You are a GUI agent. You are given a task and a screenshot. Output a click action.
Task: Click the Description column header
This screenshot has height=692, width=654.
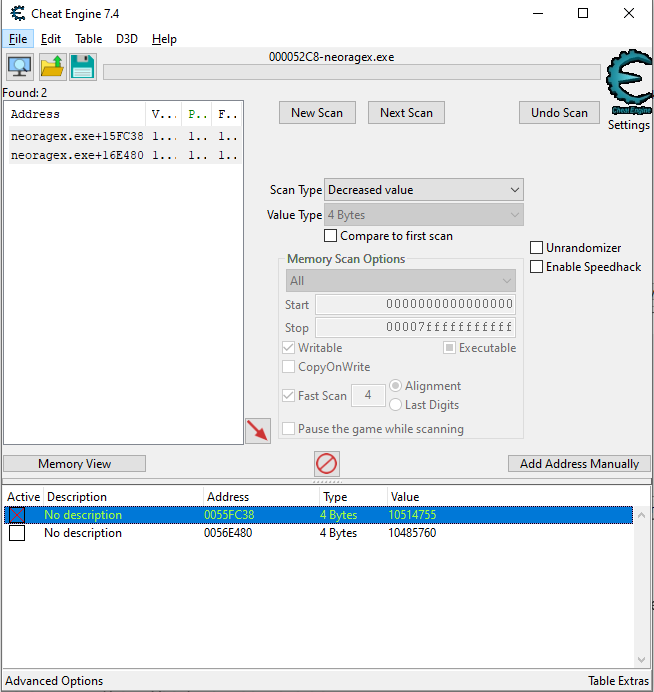124,497
